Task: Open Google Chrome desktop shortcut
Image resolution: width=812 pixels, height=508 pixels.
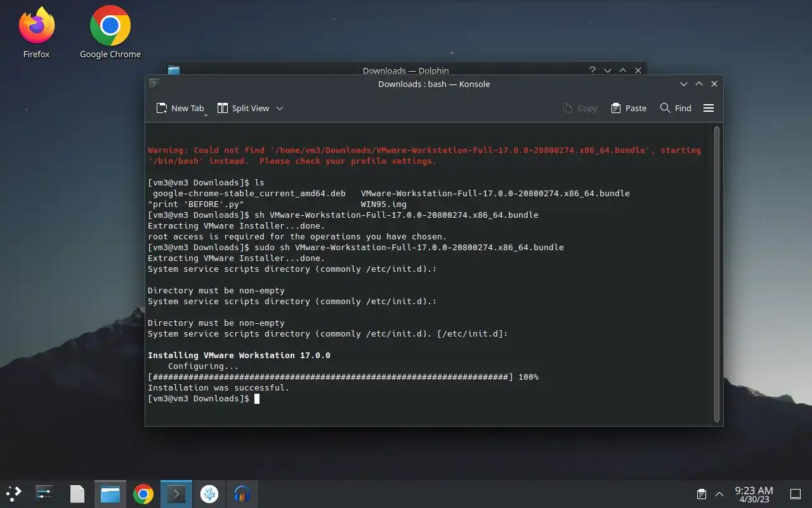Action: [110, 33]
